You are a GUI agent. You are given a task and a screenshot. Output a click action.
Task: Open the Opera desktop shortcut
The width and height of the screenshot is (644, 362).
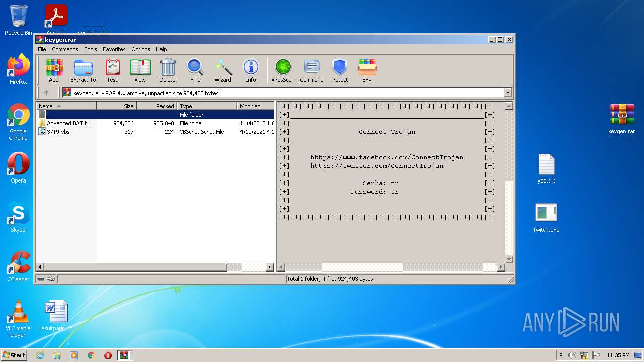pyautogui.click(x=18, y=168)
